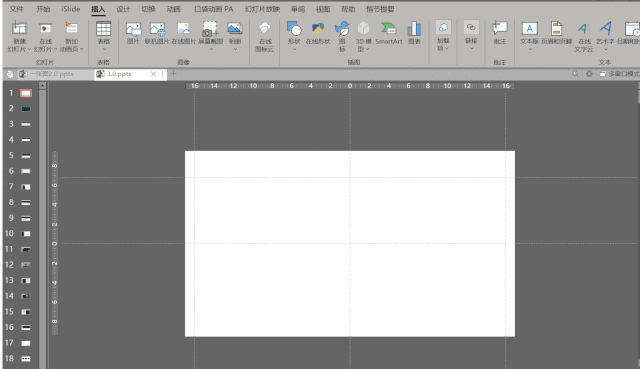Viewport: 640px width, 369px height.
Task: Open the SmartArt graphic tool
Action: 389,33
